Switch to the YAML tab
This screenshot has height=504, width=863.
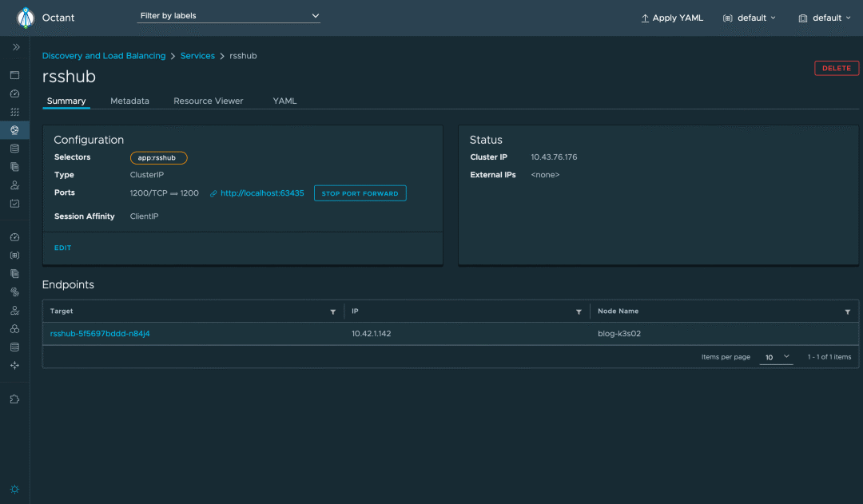coord(284,101)
